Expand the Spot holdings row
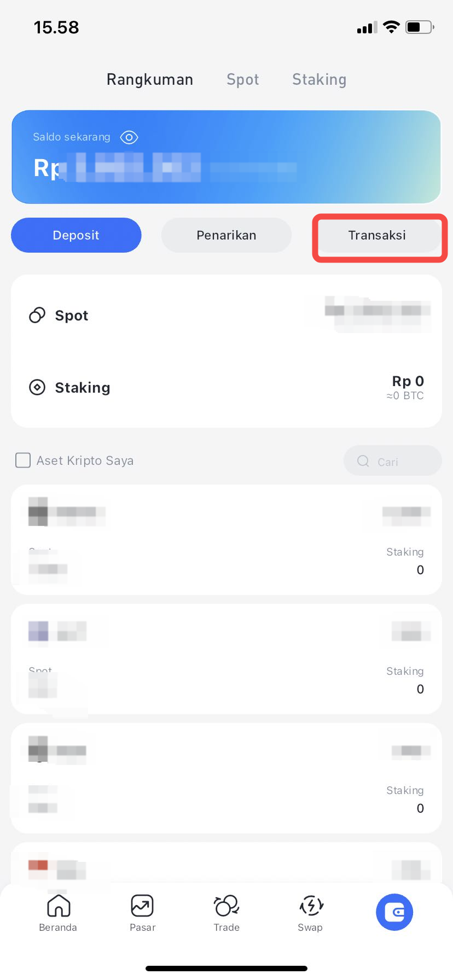The width and height of the screenshot is (453, 980). pos(226,315)
